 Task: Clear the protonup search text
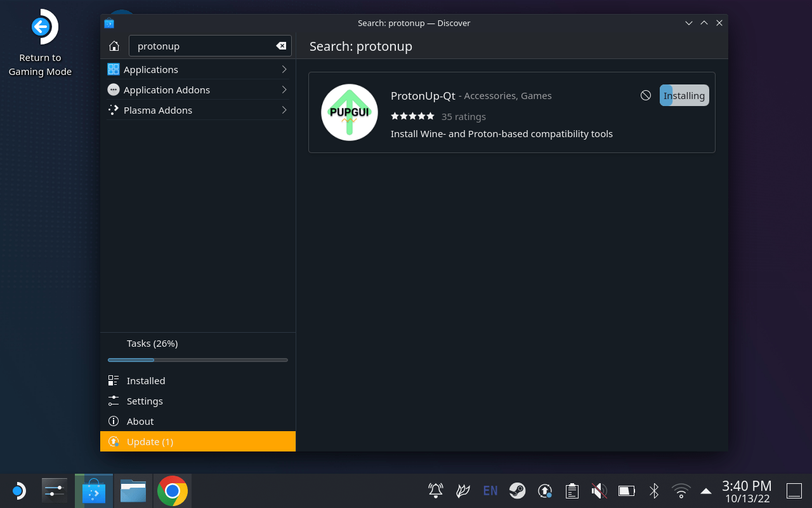pyautogui.click(x=281, y=46)
